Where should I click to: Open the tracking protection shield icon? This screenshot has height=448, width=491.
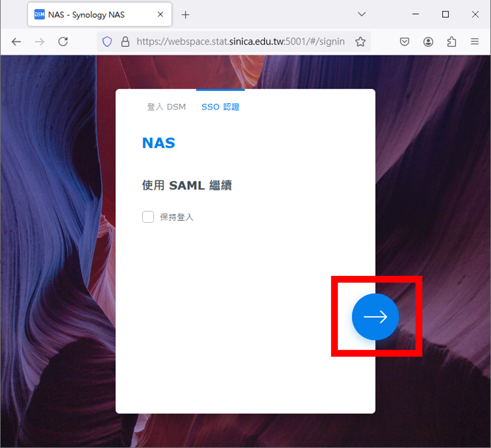(107, 42)
